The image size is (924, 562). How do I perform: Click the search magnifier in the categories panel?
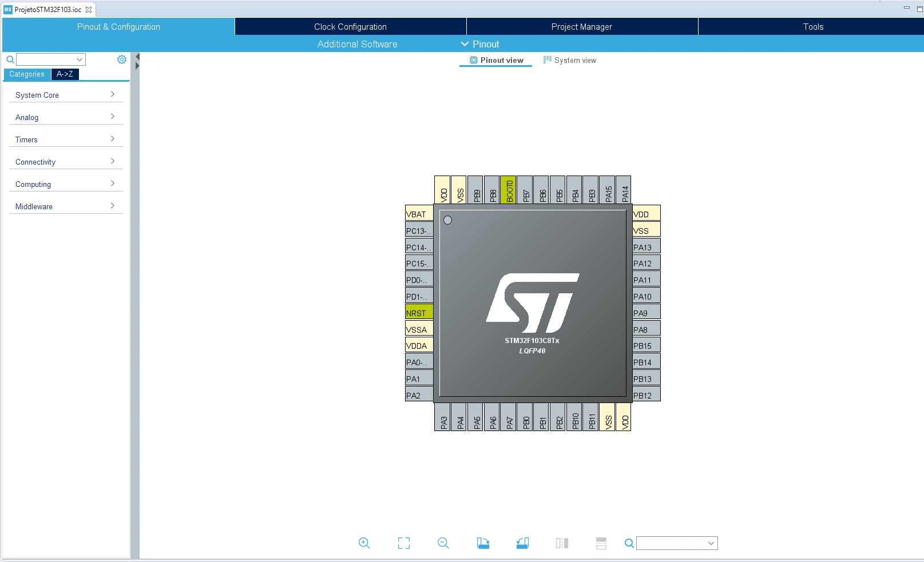pos(10,59)
